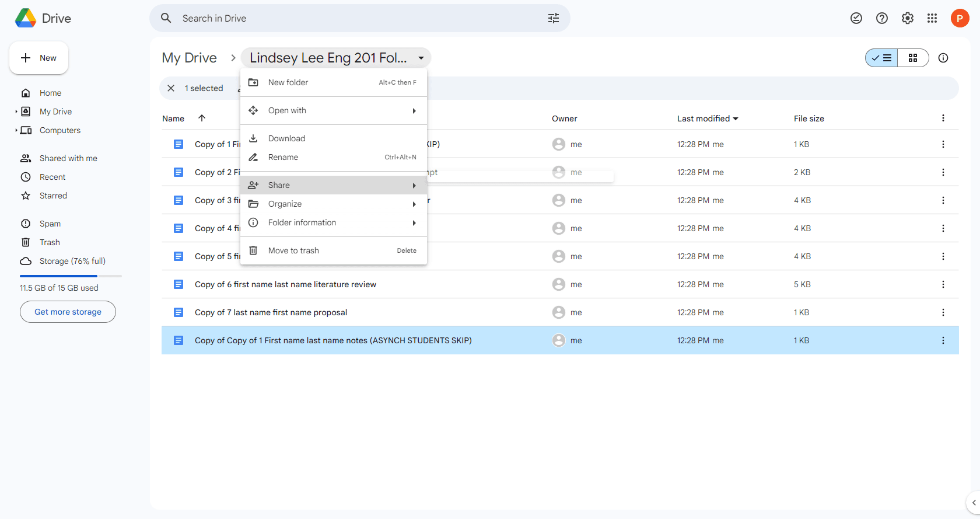Open column sort options in the header's three-dot menu

943,118
